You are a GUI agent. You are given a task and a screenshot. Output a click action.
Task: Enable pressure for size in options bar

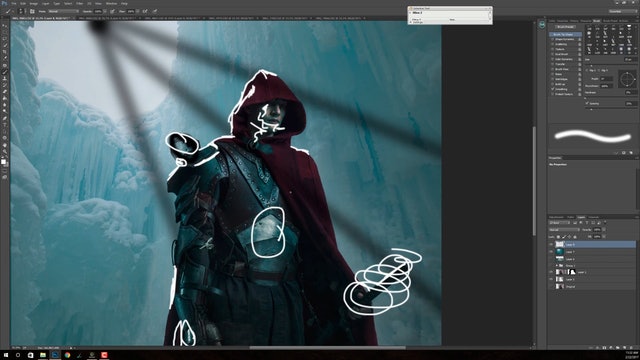coord(155,11)
